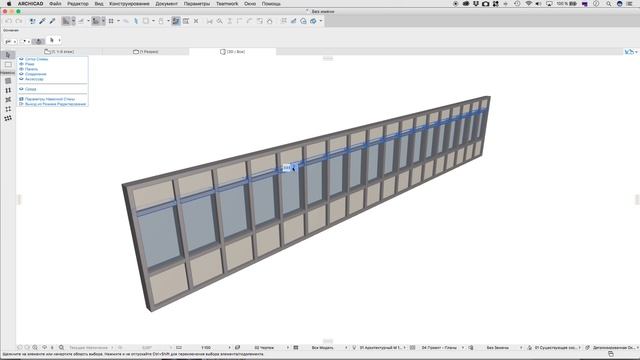Click the Redo arrow in the top toolbar
The width and height of the screenshot is (640, 360).
tap(19, 21)
